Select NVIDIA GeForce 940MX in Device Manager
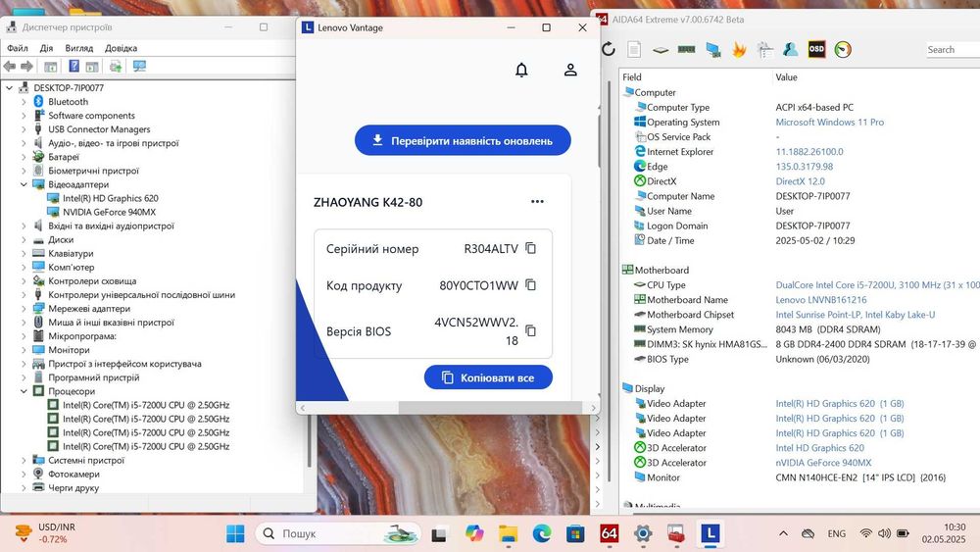This screenshot has width=980, height=552. click(x=109, y=212)
